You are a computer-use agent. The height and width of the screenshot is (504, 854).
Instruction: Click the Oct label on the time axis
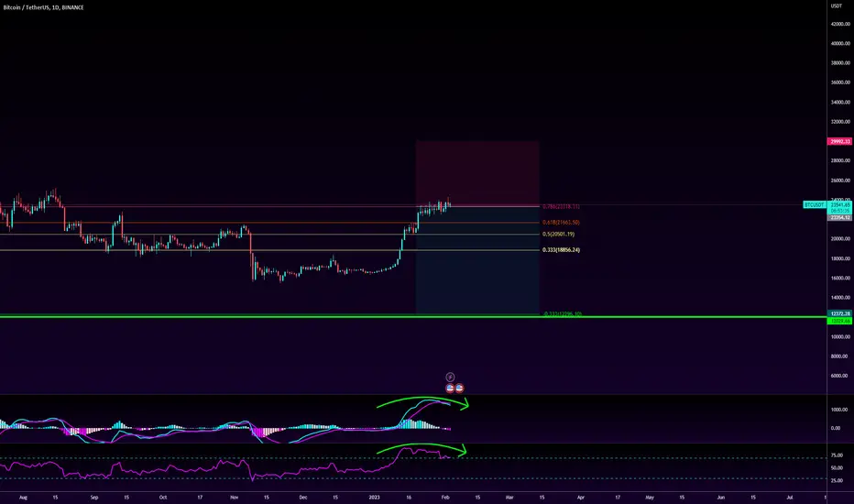point(163,498)
